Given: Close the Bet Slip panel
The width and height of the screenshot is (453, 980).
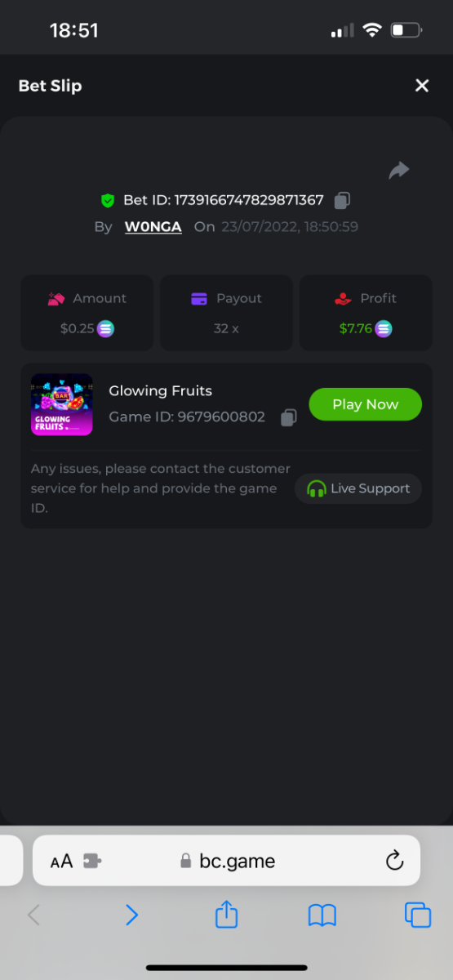Looking at the screenshot, I should coord(422,86).
